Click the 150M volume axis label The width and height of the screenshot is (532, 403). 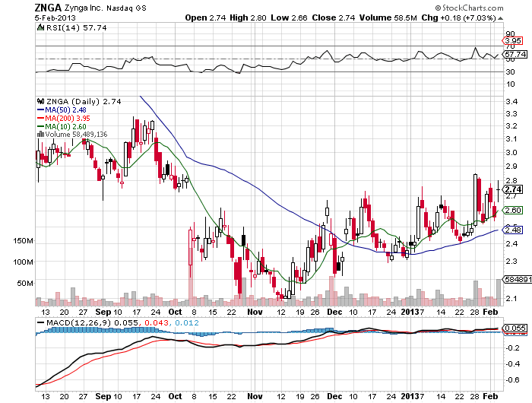[x=23, y=241]
